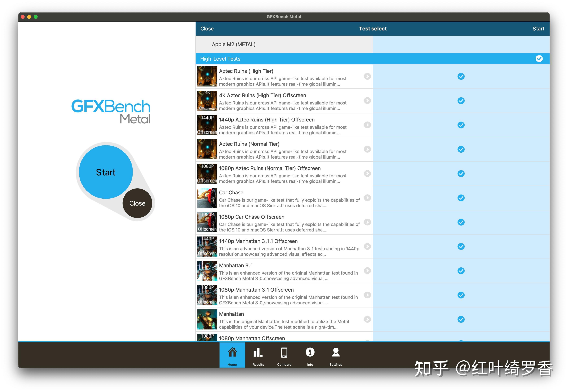Open the Results tab icon
This screenshot has width=568, height=392.
258,352
